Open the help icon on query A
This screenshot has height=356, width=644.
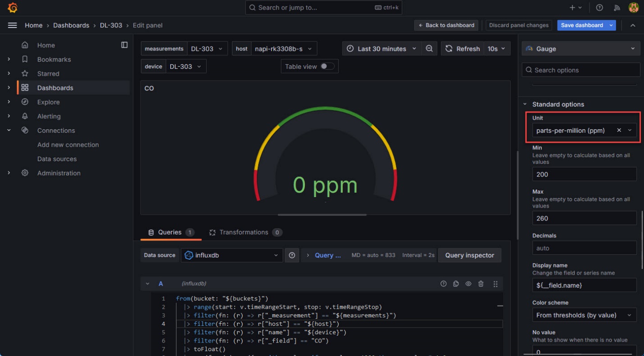click(444, 284)
